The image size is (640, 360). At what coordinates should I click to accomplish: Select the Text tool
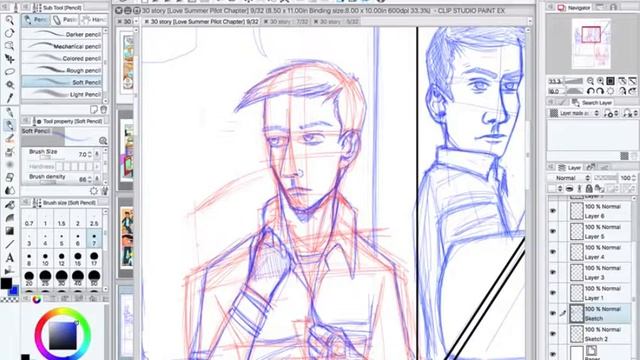point(9,258)
